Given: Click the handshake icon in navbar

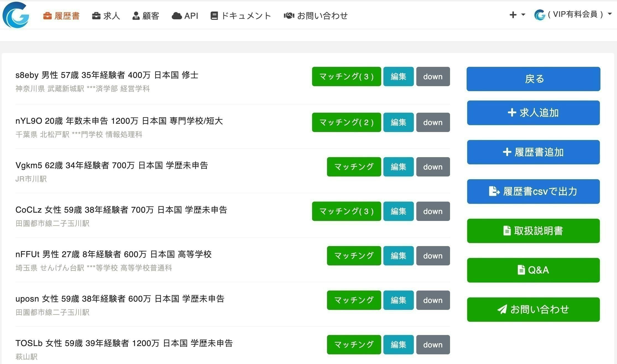Looking at the screenshot, I should click(x=289, y=16).
